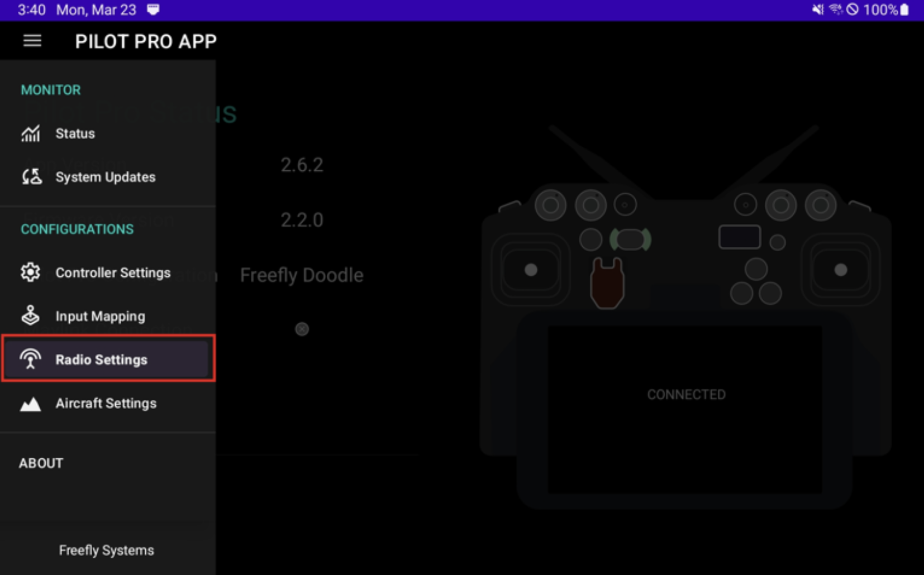Click the PILOT PRO APP title
This screenshot has height=575, width=924.
point(146,41)
